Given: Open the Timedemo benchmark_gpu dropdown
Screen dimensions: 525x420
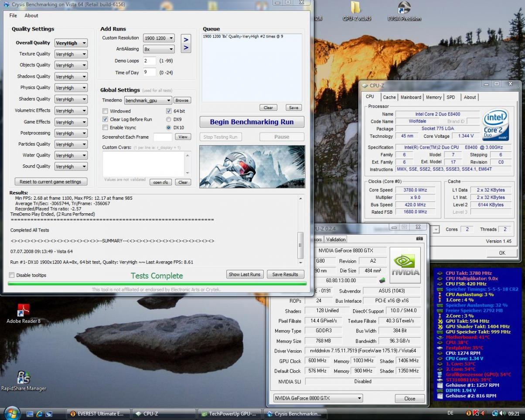Looking at the screenshot, I should coord(148,100).
